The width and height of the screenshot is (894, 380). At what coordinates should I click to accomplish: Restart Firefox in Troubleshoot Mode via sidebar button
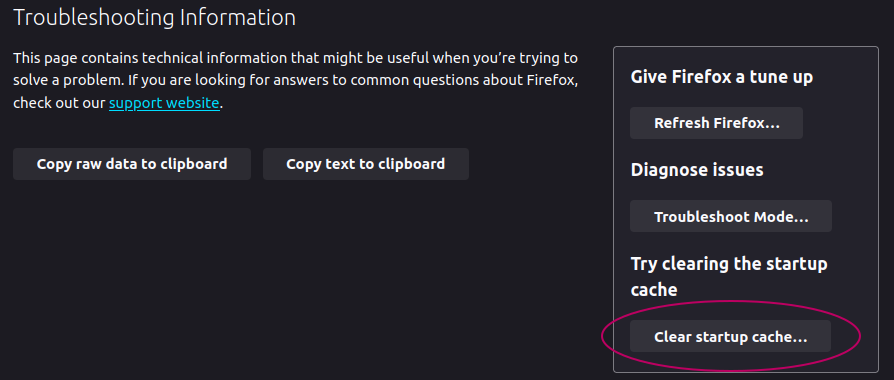click(731, 216)
